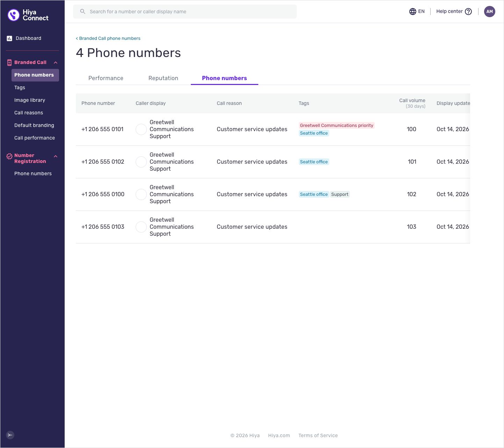
Task: Click phone number +1 206 555 0103
Action: click(x=103, y=227)
